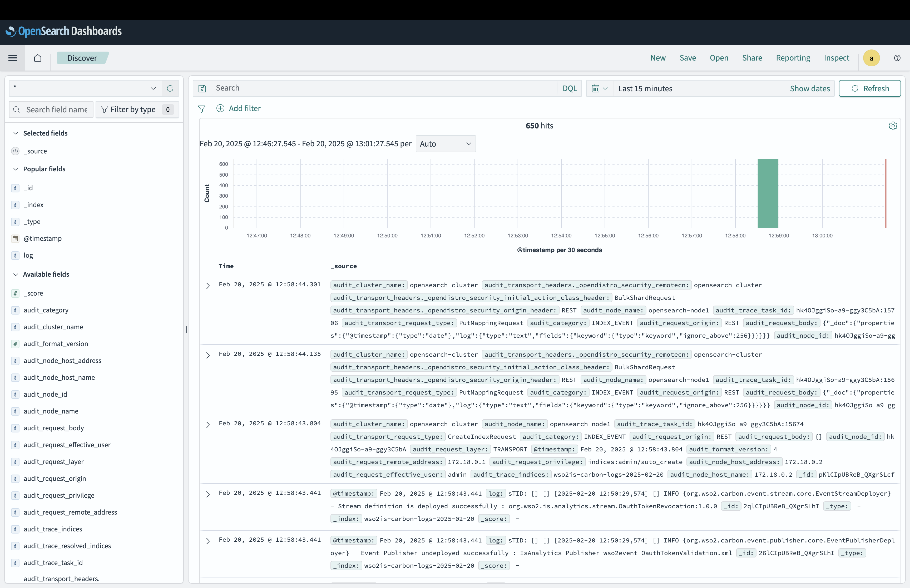Click the search magnifier in field search
910x588 pixels.
[17, 109]
